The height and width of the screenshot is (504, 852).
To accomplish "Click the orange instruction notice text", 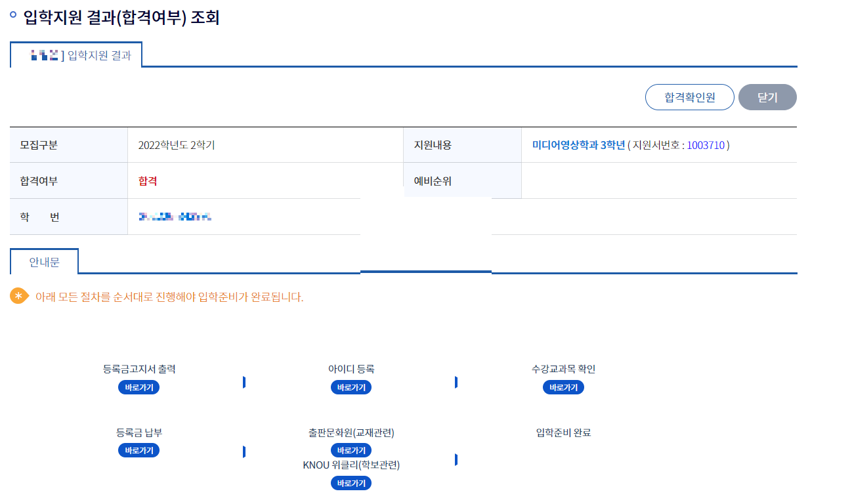I will [169, 297].
